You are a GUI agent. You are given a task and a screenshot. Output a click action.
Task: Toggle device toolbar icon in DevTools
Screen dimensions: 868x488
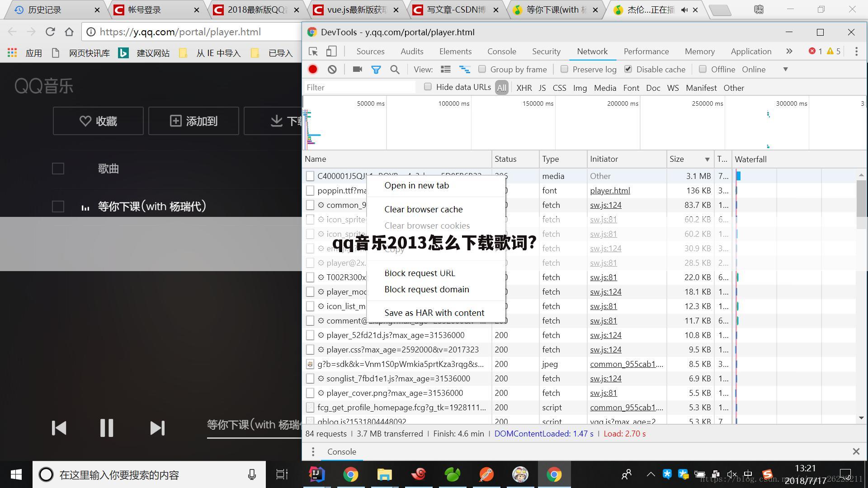click(x=331, y=52)
